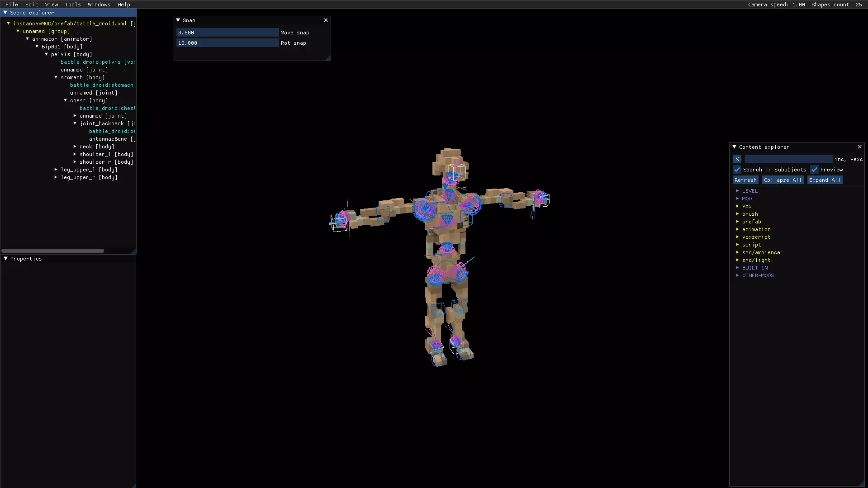The height and width of the screenshot is (488, 868).
Task: Select the battle_droid:stomach item
Action: pyautogui.click(x=102, y=85)
